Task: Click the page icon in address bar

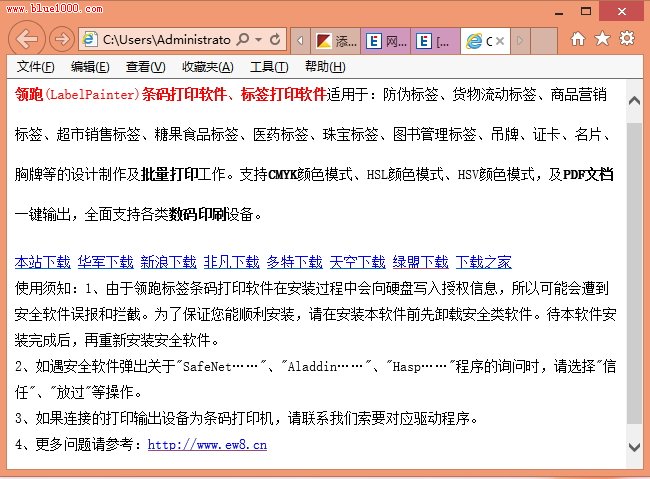Action: pos(90,40)
